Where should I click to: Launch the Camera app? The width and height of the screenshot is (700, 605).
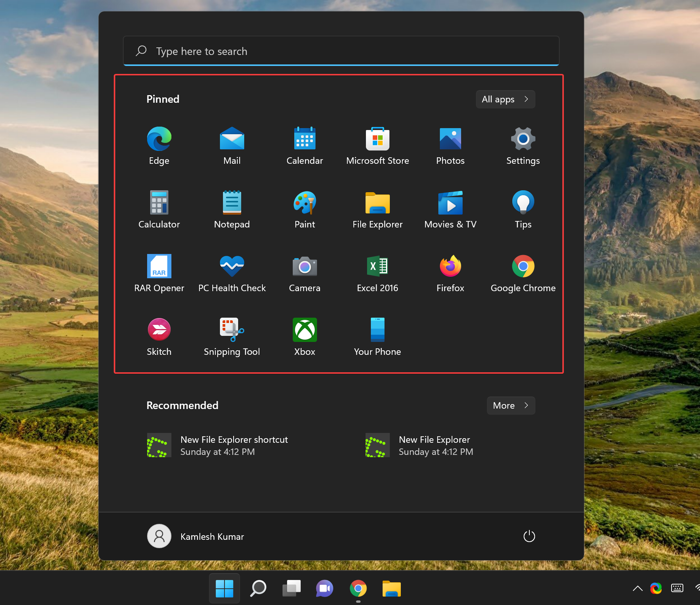tap(304, 273)
